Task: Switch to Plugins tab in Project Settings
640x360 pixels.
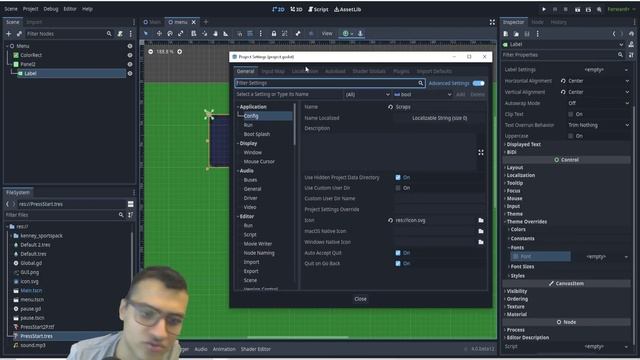Action: (401, 71)
